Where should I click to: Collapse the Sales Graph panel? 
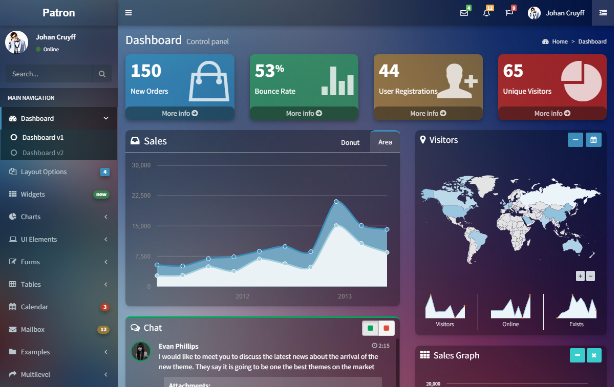(577, 355)
